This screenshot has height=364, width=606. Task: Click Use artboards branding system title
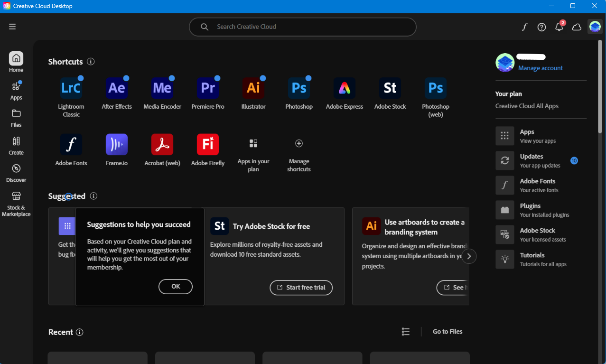point(425,227)
